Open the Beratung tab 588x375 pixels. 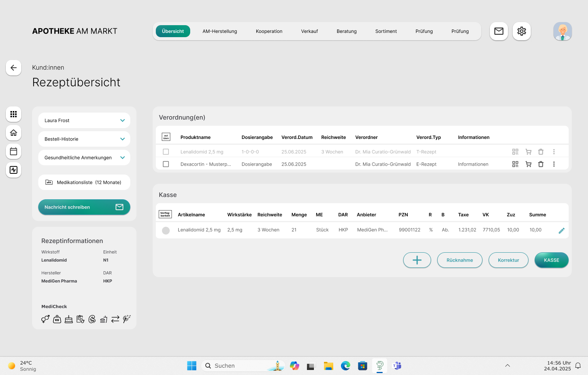pyautogui.click(x=347, y=31)
